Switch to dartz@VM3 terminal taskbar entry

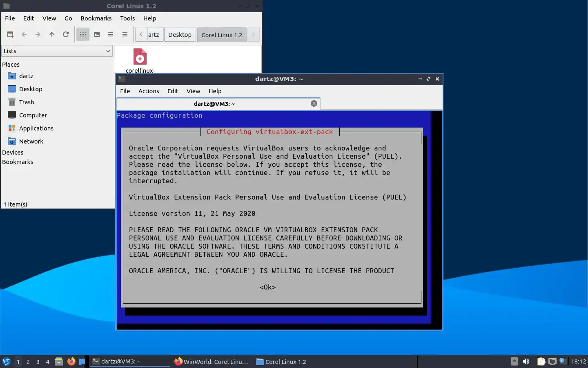(130, 361)
